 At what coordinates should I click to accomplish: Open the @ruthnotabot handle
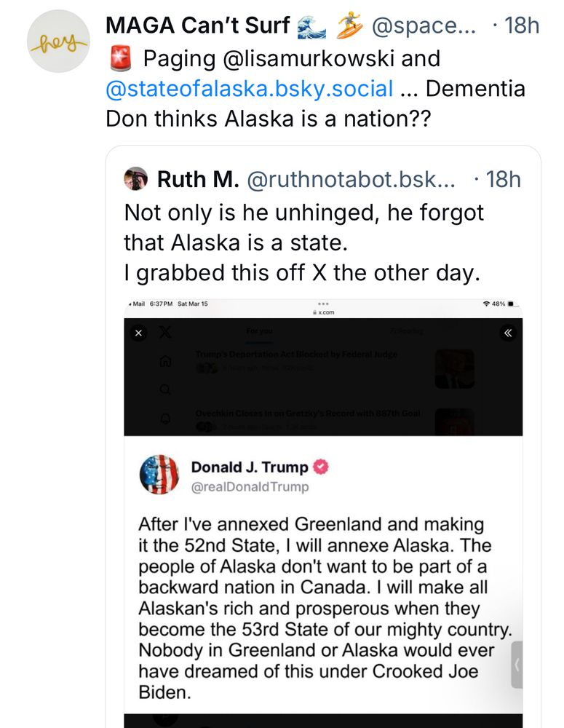click(x=351, y=179)
